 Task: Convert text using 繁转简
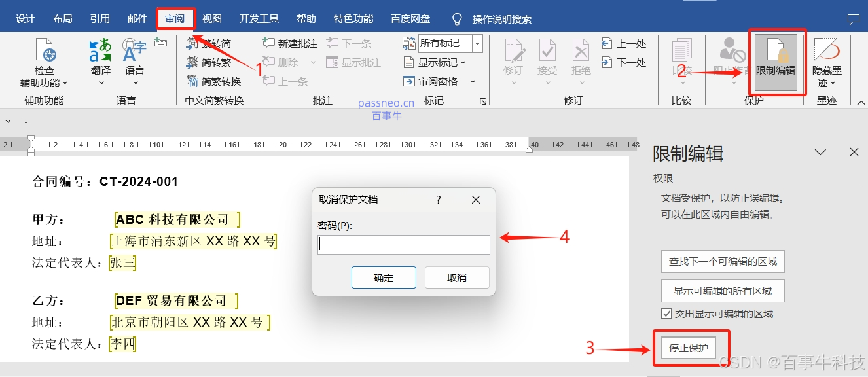coord(209,43)
